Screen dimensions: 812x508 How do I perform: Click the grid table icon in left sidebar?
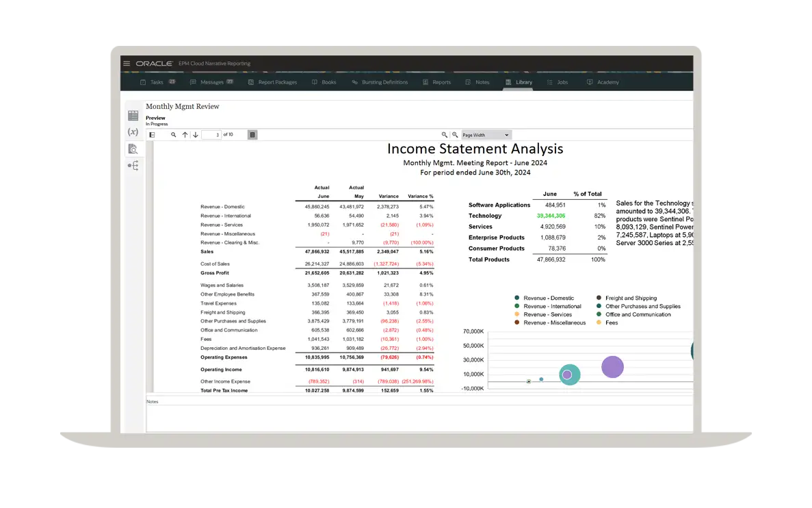coord(133,116)
